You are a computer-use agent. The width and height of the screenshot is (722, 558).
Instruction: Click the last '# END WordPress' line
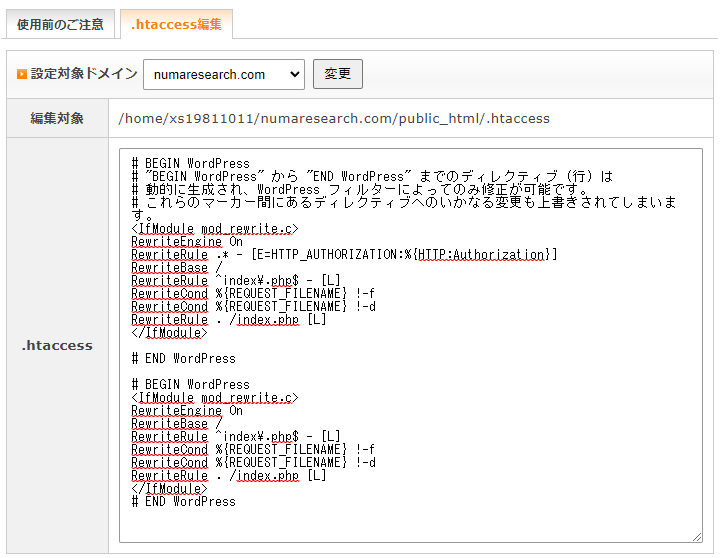point(183,501)
